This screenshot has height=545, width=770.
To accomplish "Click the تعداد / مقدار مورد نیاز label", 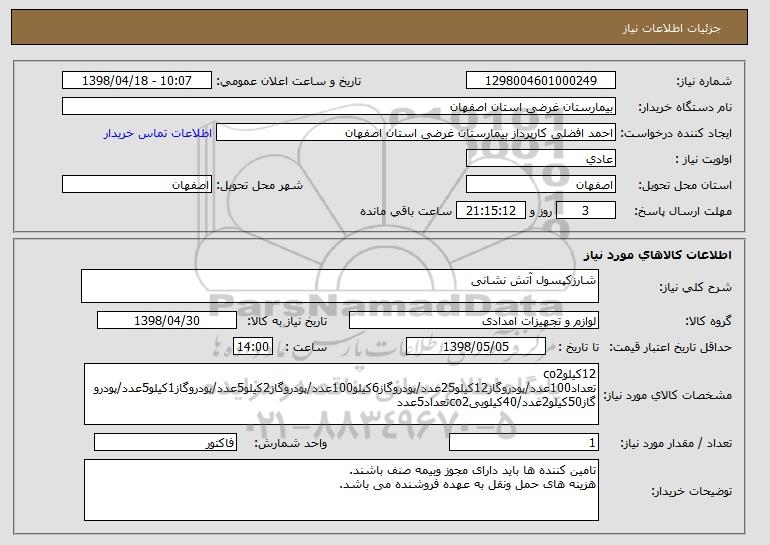I will [676, 443].
